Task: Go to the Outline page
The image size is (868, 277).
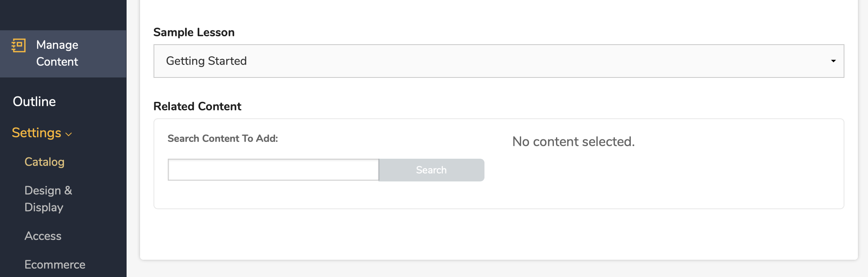Action: click(34, 101)
